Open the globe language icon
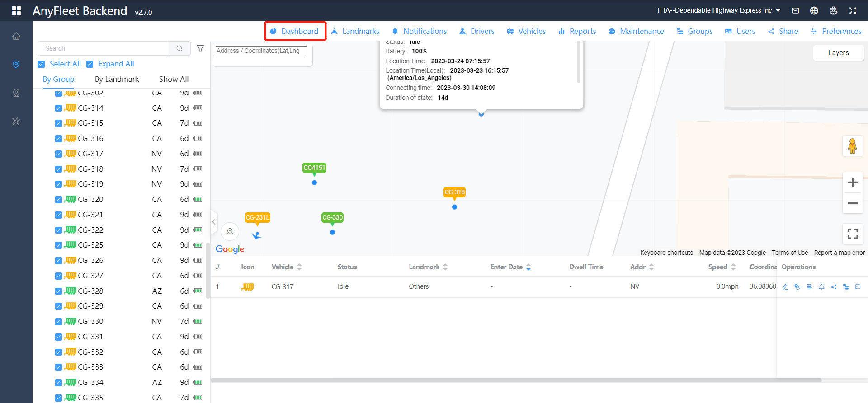 [x=814, y=10]
